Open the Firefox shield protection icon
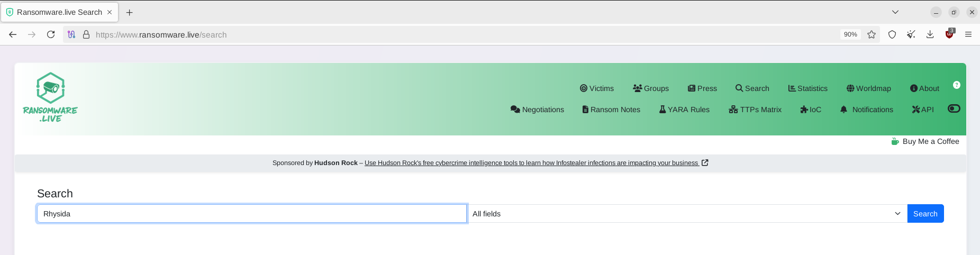 892,34
